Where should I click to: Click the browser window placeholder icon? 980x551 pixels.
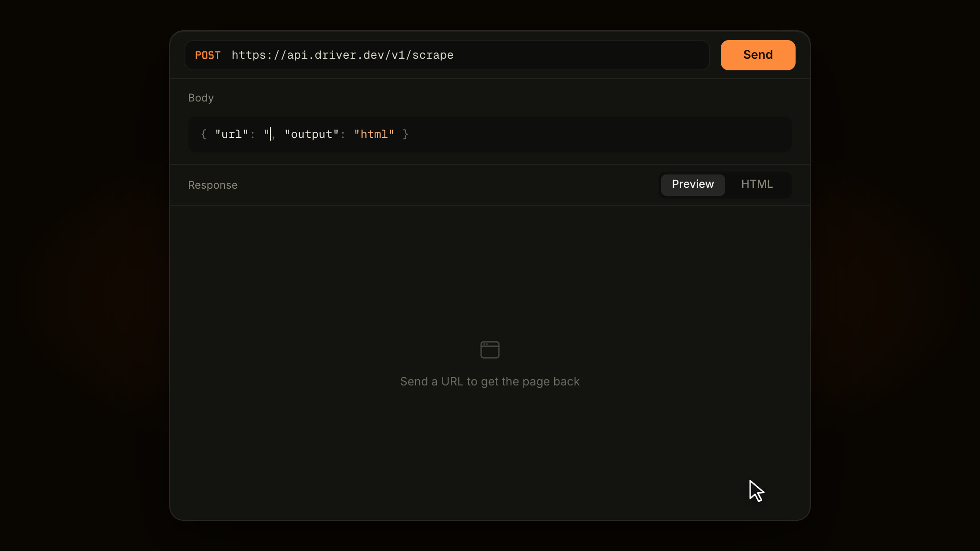coord(490,350)
